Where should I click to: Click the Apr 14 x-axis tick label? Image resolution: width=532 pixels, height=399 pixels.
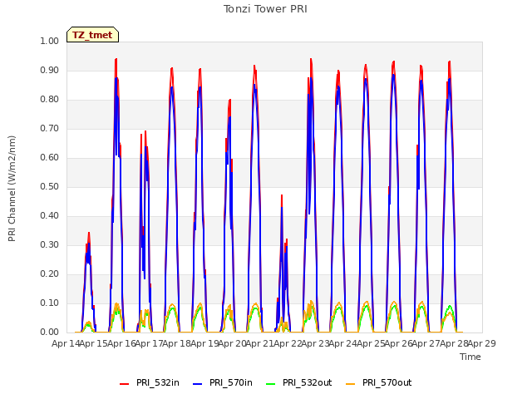coord(66,343)
